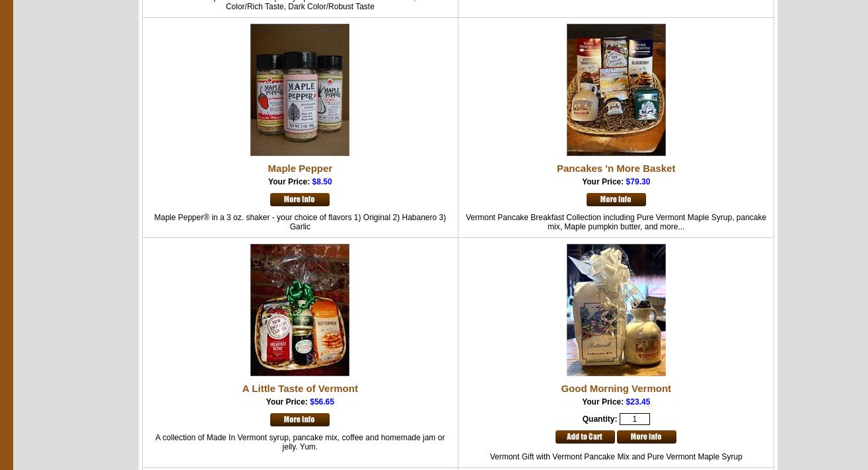Go to A Little Taste of Vermont link
868x470 pixels.
pos(300,389)
